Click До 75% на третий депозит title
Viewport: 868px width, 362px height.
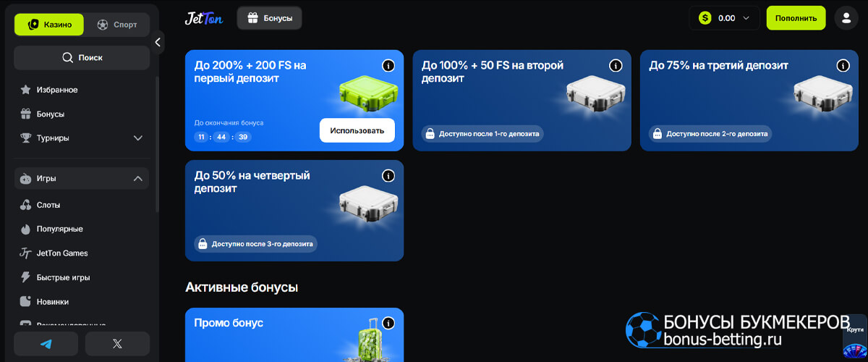[718, 65]
